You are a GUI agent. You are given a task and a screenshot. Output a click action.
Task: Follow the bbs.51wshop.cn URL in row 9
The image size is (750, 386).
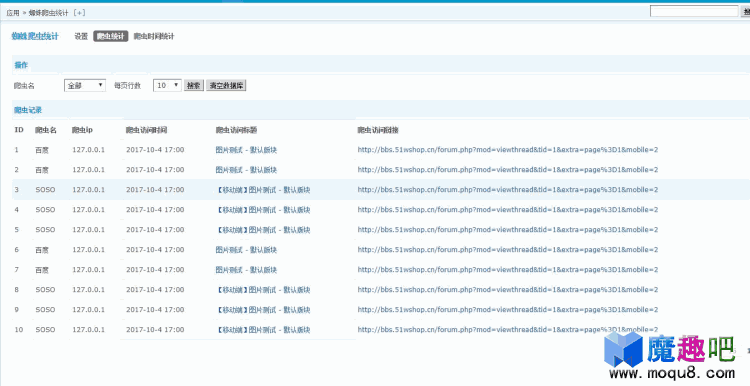click(508, 309)
